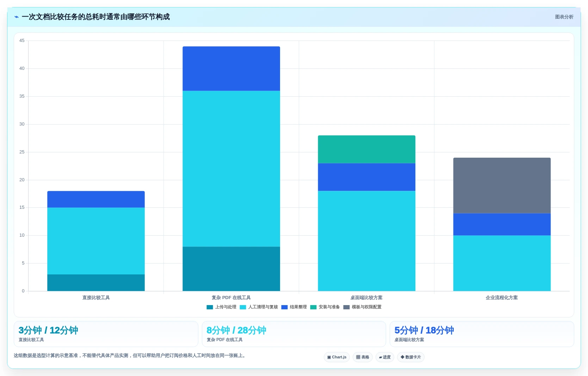Click the 进度 tag chip
The image size is (588, 376).
coord(385,357)
